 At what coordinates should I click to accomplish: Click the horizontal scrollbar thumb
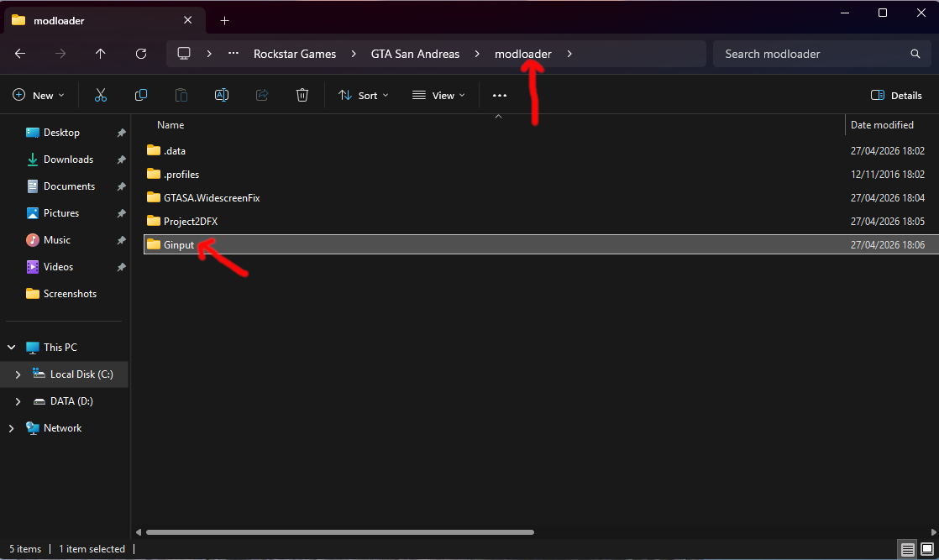339,531
